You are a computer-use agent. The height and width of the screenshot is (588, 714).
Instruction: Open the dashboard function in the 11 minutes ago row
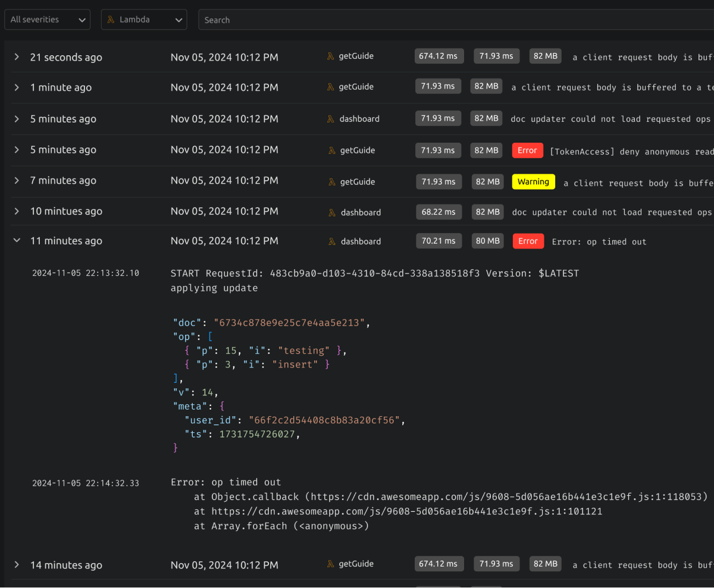[x=361, y=241]
